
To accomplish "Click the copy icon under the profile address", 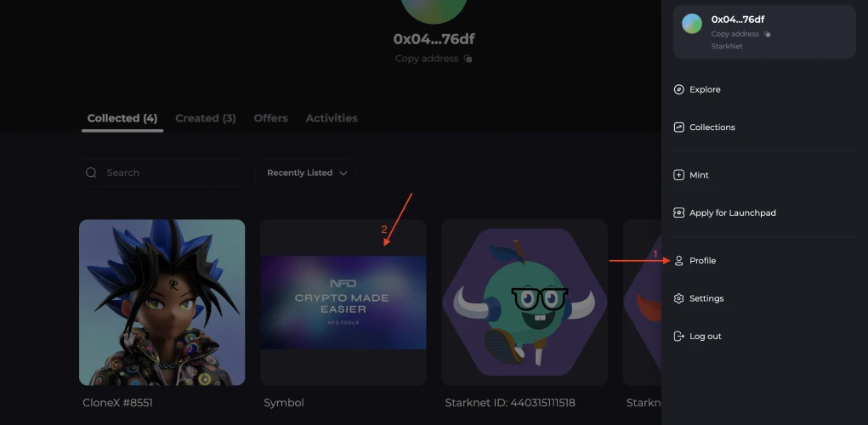I will tap(468, 59).
